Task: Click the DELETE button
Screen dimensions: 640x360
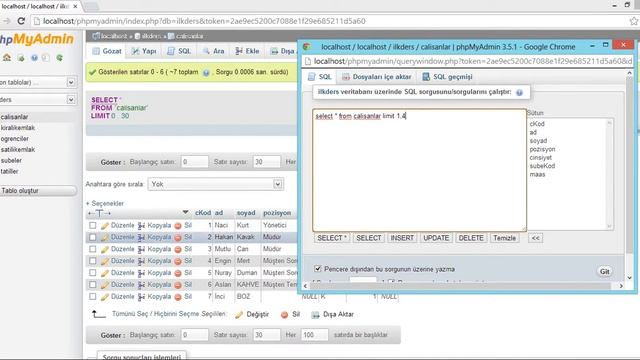Action: click(471, 238)
